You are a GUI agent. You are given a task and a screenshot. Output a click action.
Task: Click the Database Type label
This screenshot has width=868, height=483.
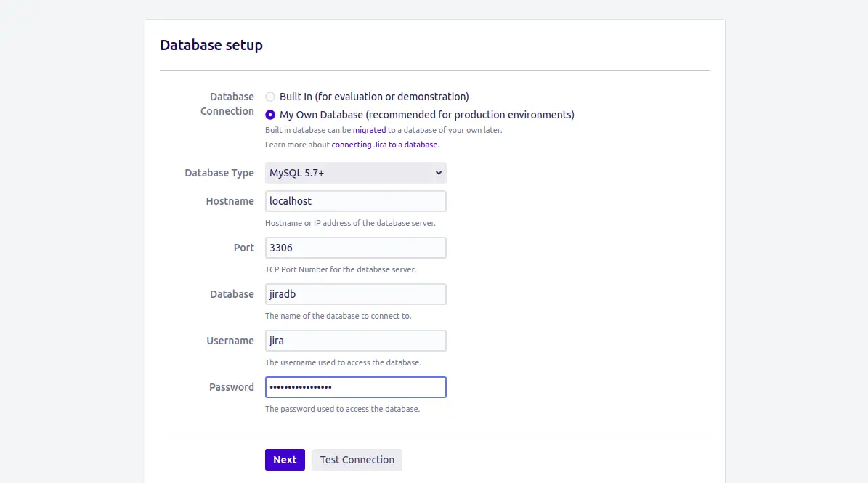pyautogui.click(x=219, y=173)
